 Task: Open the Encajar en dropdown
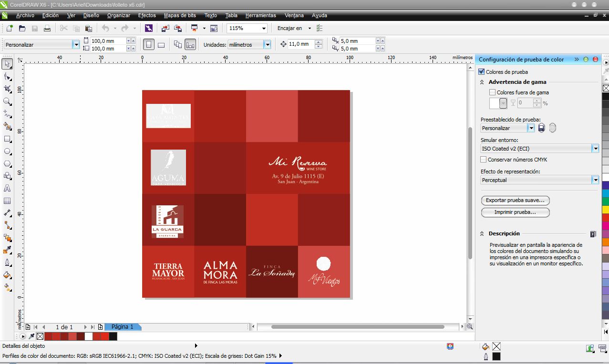click(x=310, y=29)
